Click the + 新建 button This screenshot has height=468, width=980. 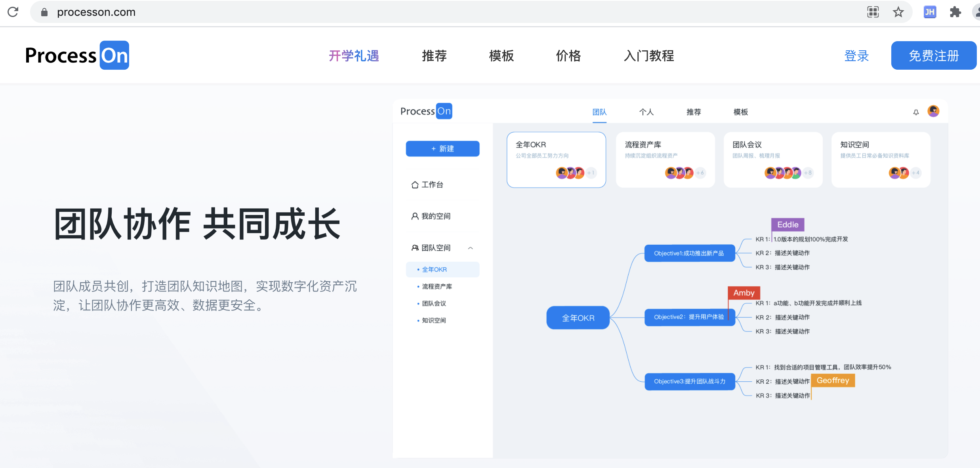(442, 148)
